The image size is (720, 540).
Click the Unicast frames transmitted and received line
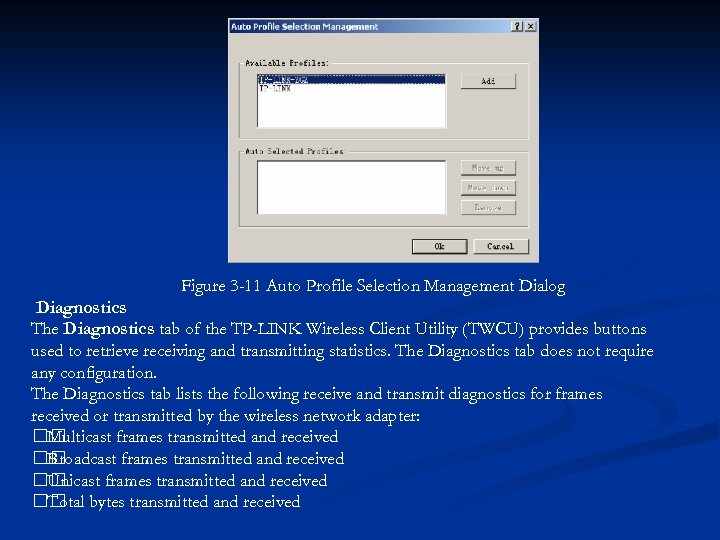click(181, 480)
